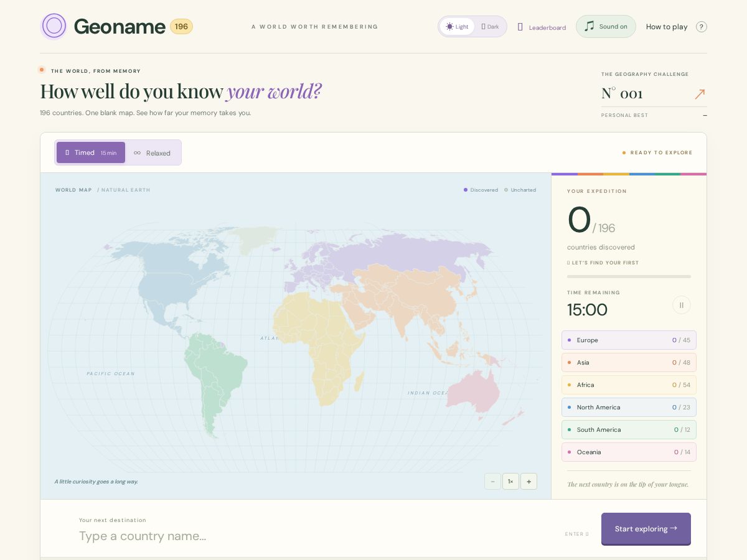Pause the timer with the pause button
The height and width of the screenshot is (560, 747).
coord(682,305)
